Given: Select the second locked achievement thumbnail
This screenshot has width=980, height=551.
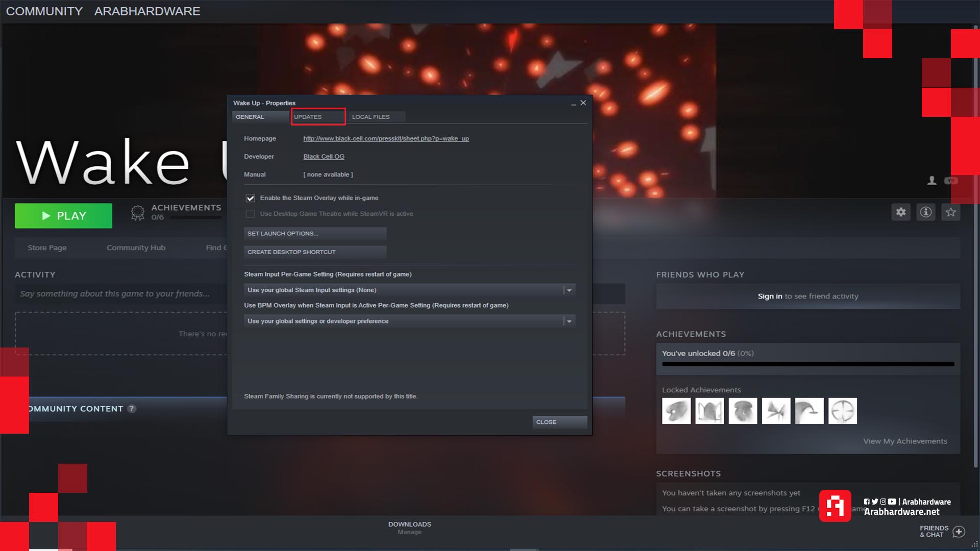Looking at the screenshot, I should coord(709,411).
